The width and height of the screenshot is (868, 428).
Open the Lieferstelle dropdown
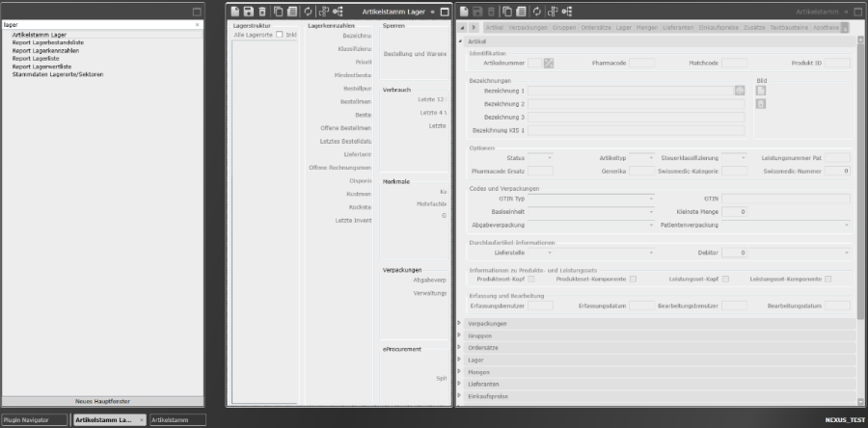point(549,253)
